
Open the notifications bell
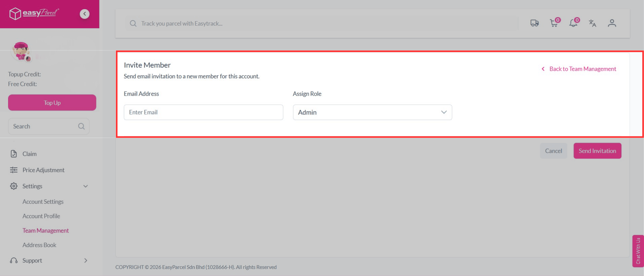[574, 23]
